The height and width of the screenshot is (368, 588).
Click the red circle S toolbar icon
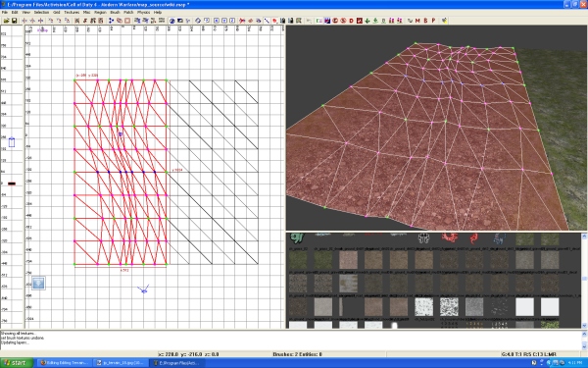[x=343, y=21]
